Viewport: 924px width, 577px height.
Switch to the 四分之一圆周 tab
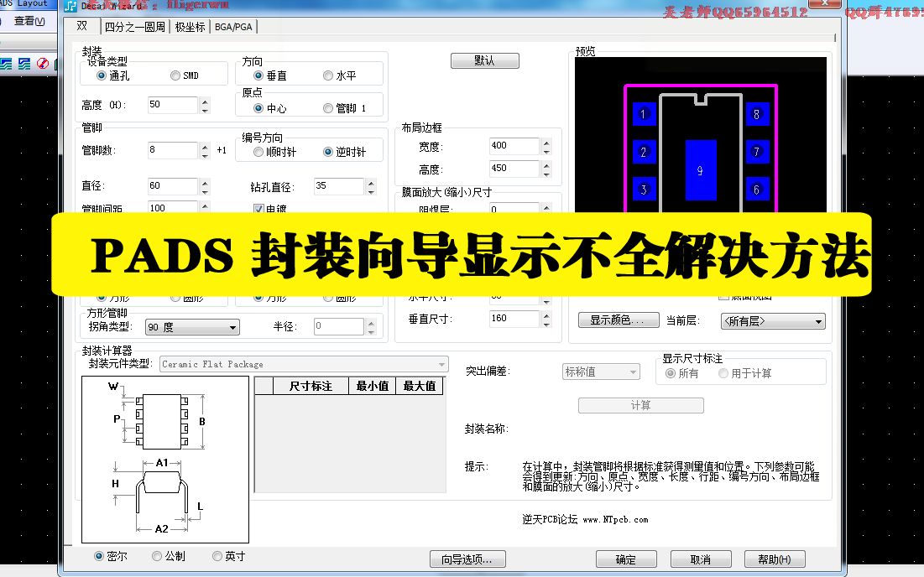[x=135, y=26]
